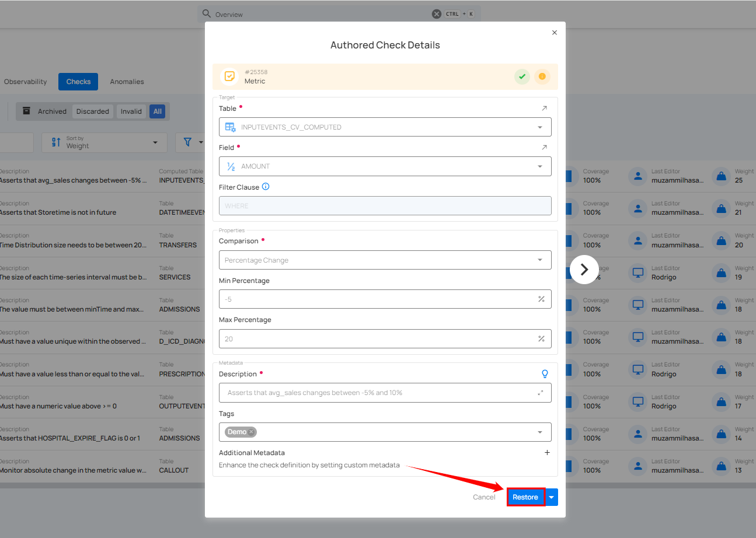
Task: Go to next check with arrow button
Action: (x=584, y=270)
